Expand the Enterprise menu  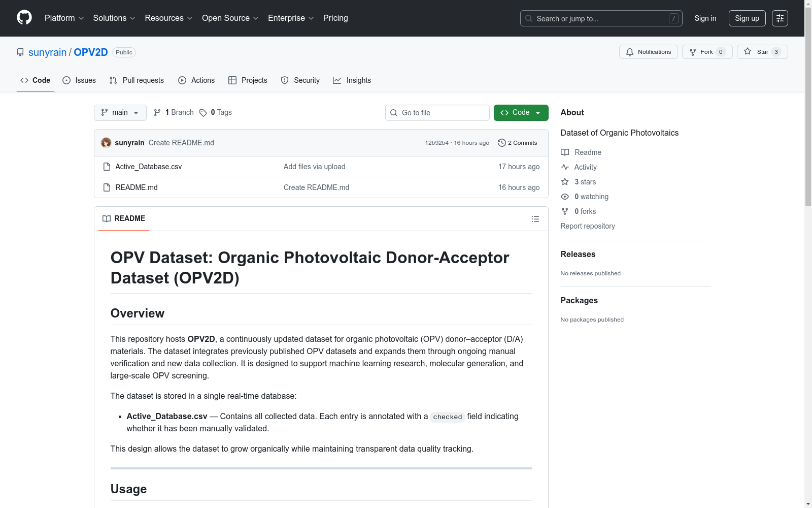(x=291, y=18)
